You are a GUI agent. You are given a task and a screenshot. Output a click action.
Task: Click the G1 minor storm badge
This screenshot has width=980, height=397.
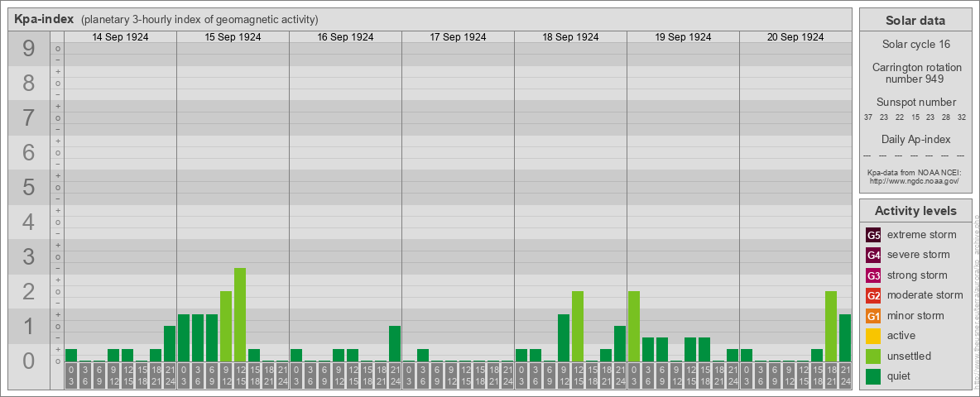(873, 316)
